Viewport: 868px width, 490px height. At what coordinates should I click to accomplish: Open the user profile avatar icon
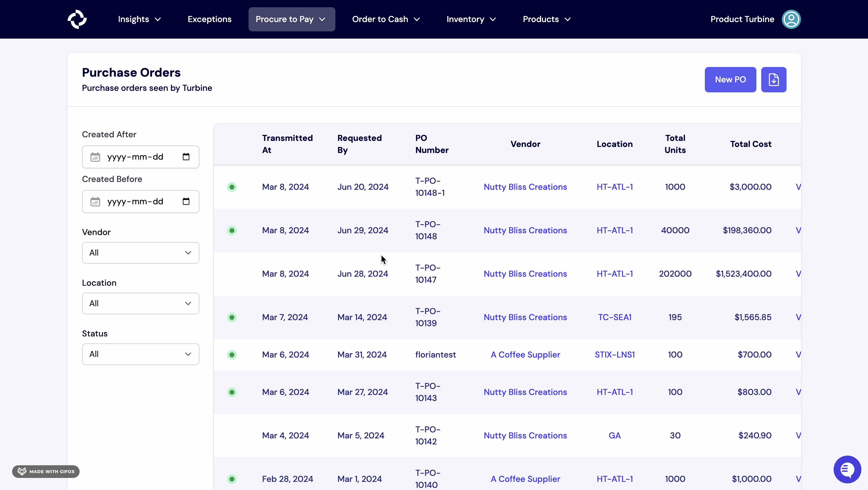pos(791,19)
